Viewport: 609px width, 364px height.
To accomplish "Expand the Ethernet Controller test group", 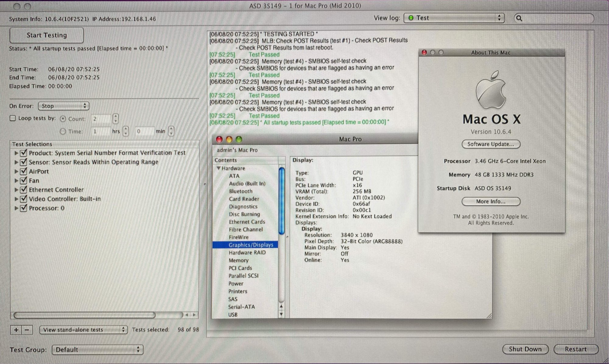I will tap(16, 190).
